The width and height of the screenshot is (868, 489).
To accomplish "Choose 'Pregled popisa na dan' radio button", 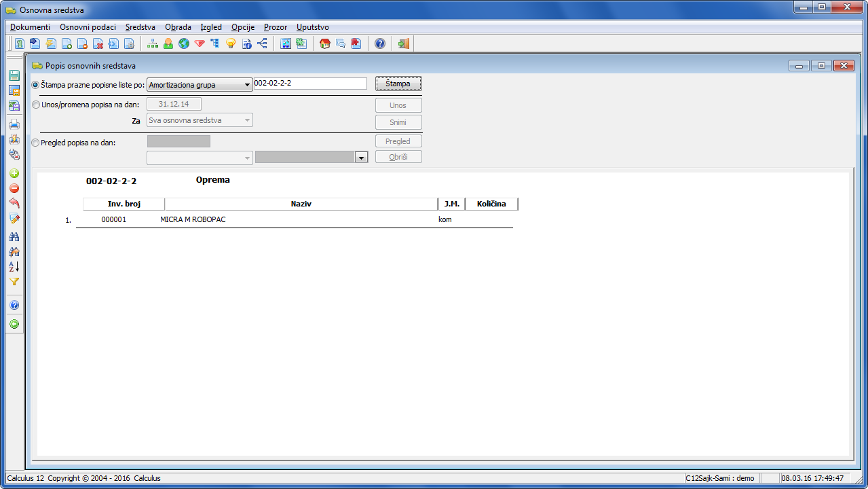I will point(36,143).
